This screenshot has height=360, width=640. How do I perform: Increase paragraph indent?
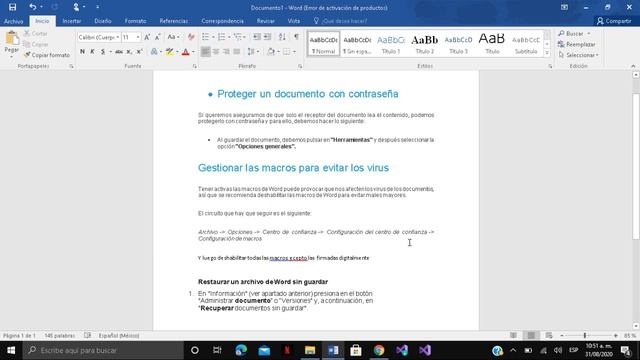(x=267, y=37)
